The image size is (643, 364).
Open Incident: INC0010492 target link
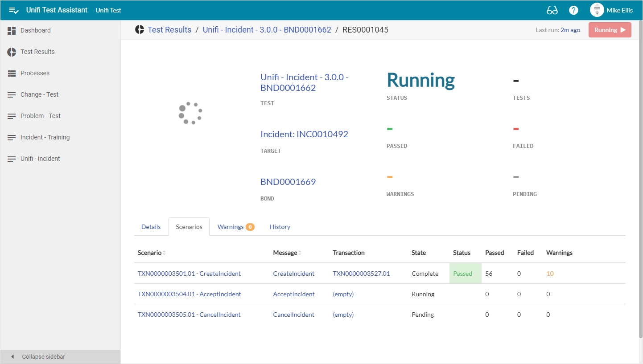point(304,134)
